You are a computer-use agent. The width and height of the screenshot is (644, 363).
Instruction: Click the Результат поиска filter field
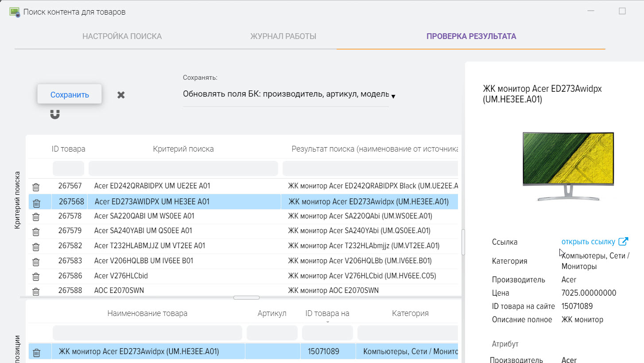[370, 168]
